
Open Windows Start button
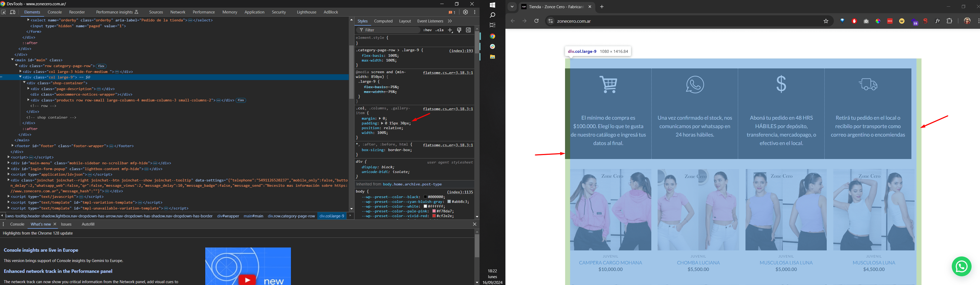pos(493,5)
